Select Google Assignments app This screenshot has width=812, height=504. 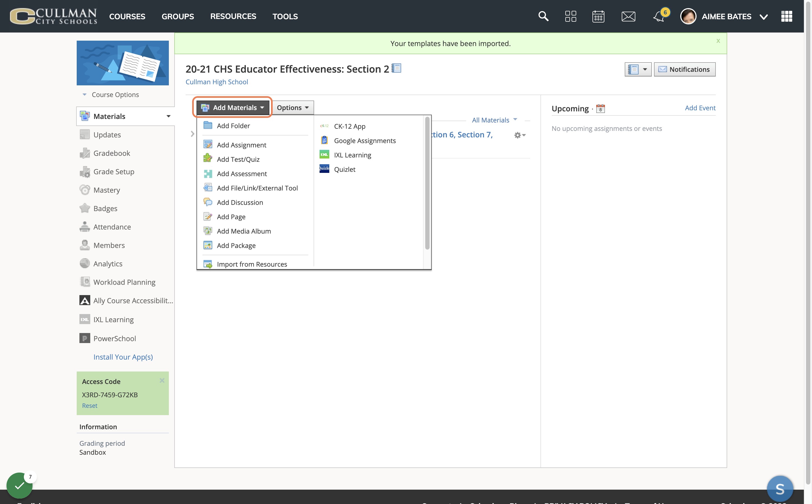coord(365,141)
